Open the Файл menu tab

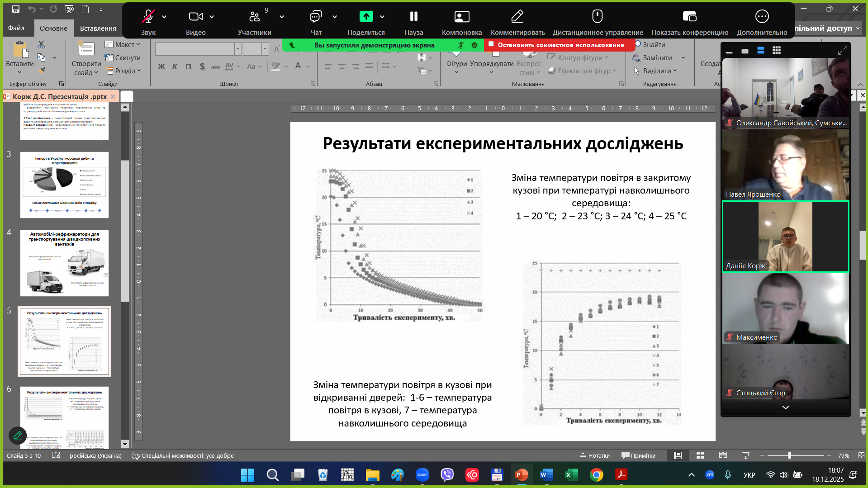point(16,28)
